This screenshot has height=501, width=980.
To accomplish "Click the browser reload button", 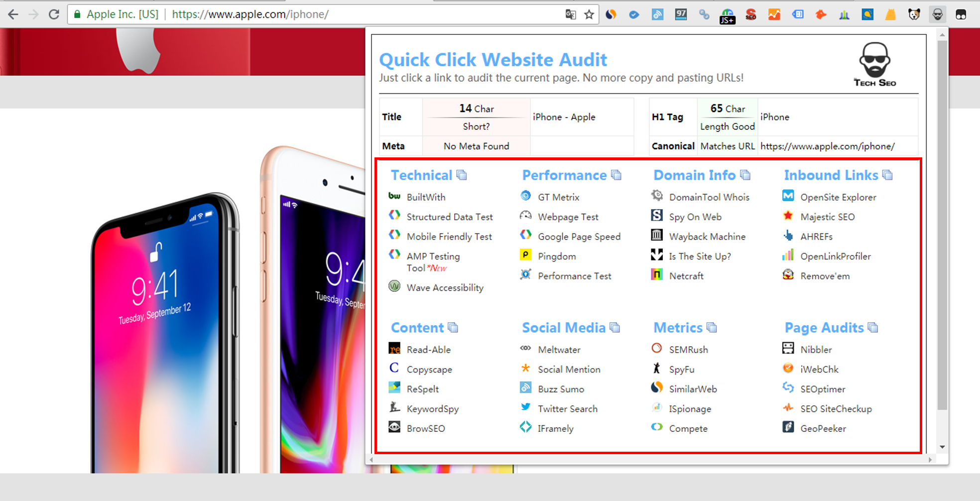I will tap(54, 14).
